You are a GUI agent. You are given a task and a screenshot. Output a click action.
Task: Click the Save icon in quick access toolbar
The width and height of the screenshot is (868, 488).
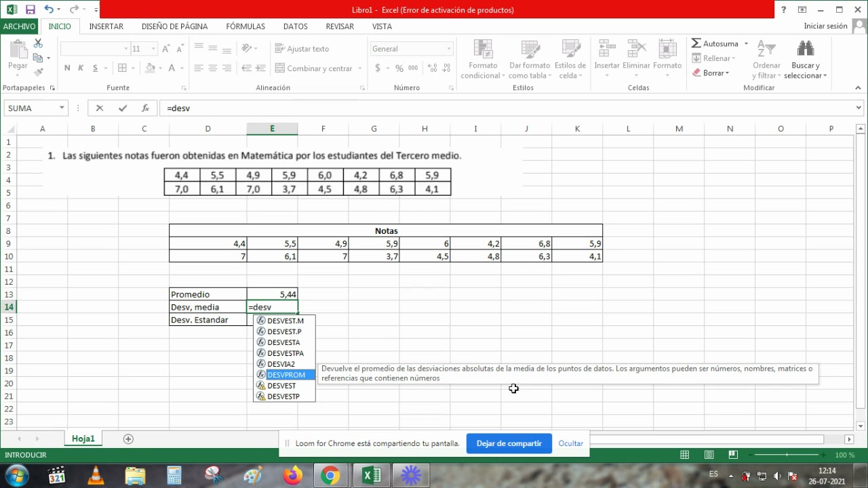30,9
